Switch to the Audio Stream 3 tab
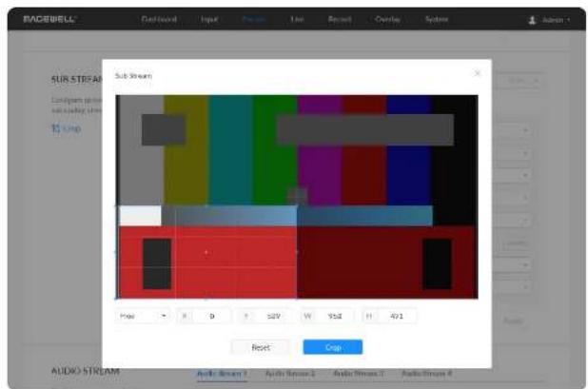Viewport: 588px width, 389px height. pyautogui.click(x=359, y=373)
